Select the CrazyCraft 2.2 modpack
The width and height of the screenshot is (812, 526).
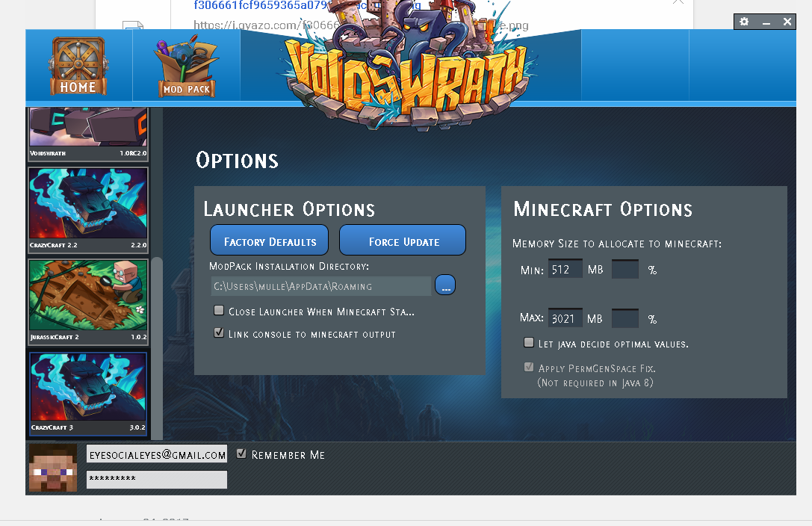click(x=88, y=210)
